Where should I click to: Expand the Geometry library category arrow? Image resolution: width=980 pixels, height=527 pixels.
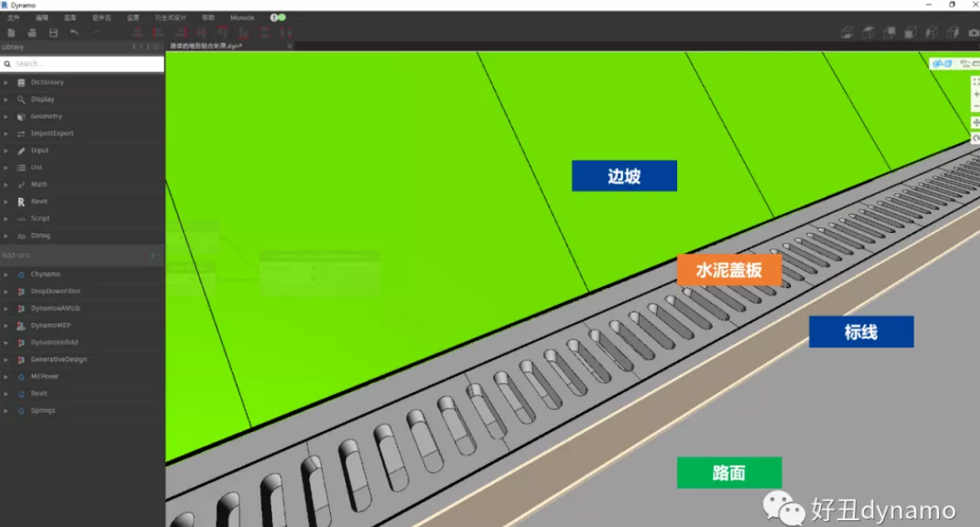[5, 116]
